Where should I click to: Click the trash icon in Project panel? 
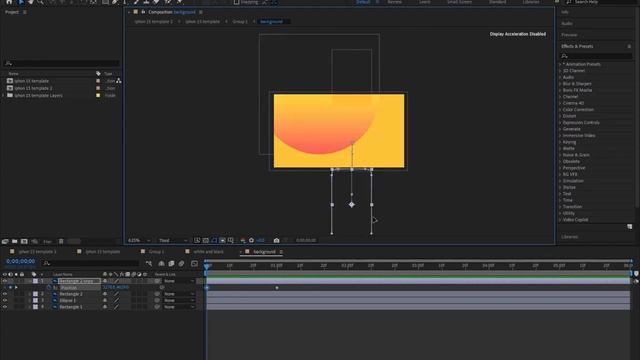(61, 241)
